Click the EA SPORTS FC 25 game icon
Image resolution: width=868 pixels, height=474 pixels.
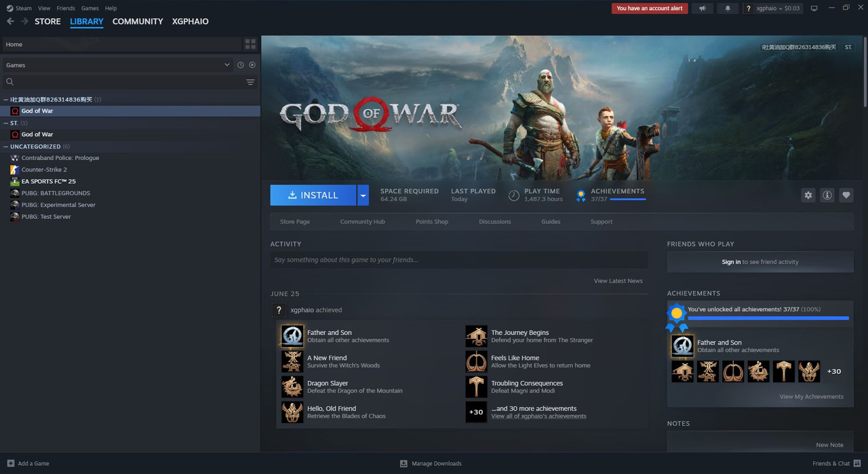(x=15, y=182)
